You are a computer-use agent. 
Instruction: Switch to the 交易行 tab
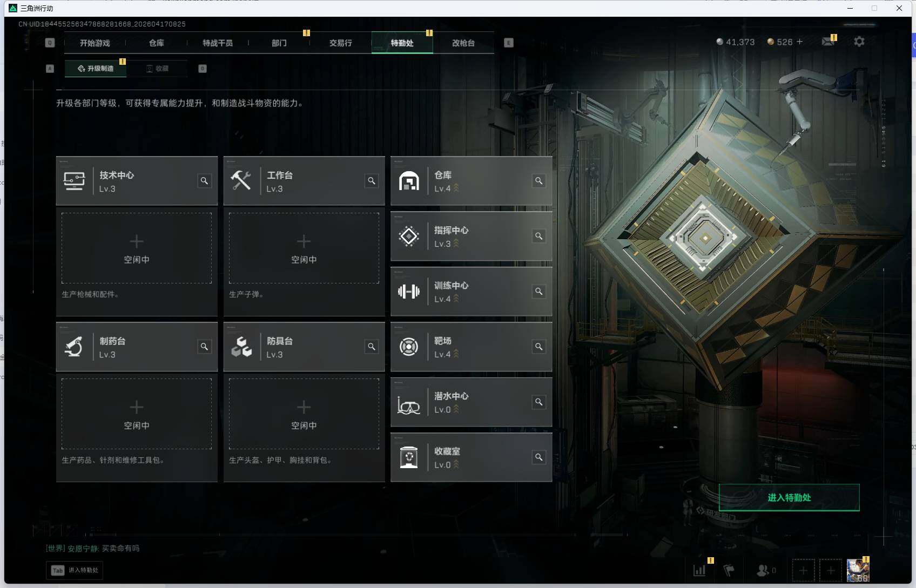coord(340,43)
